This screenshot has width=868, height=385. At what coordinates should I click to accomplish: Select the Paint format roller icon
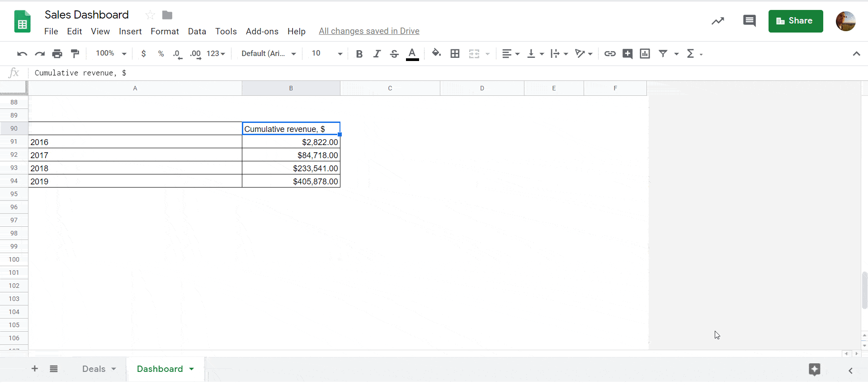pos(75,54)
